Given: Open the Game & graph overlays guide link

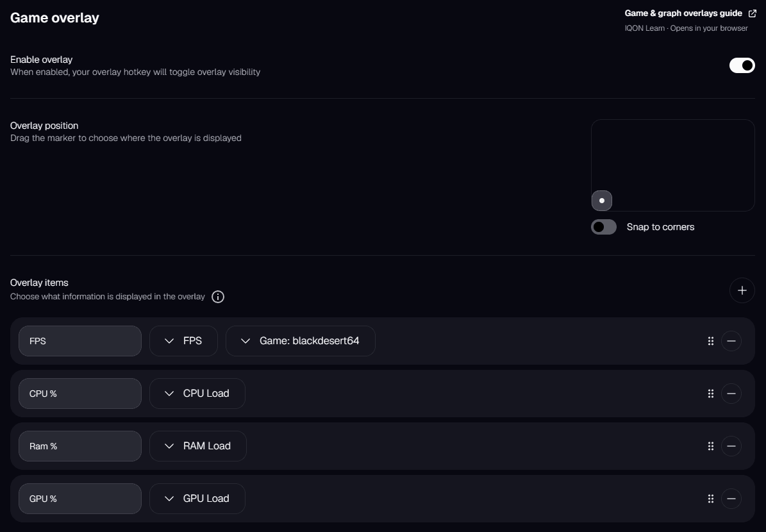Looking at the screenshot, I should click(683, 13).
